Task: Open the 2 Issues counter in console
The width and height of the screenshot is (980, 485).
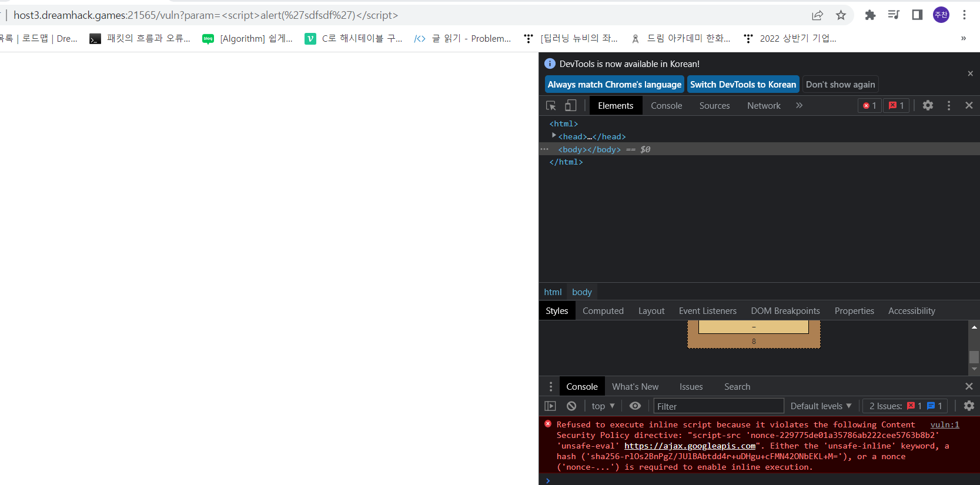Action: coord(906,406)
